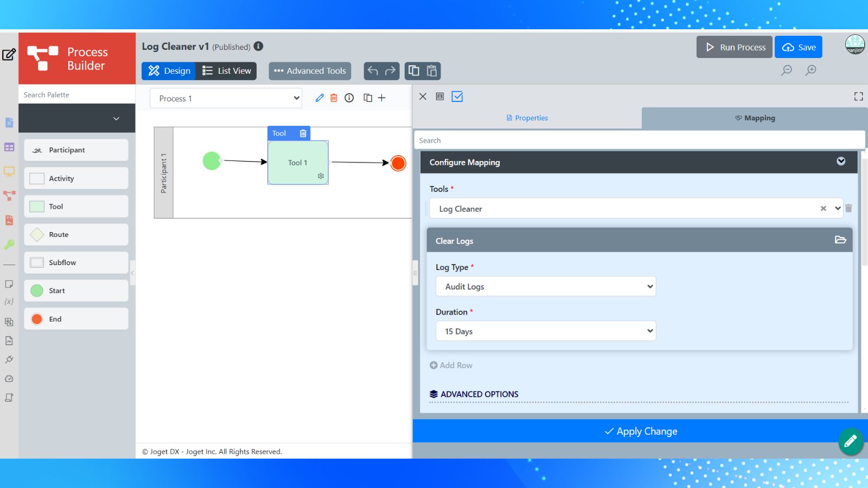Expand properties panel to fullscreen
The height and width of the screenshot is (488, 868).
(858, 97)
